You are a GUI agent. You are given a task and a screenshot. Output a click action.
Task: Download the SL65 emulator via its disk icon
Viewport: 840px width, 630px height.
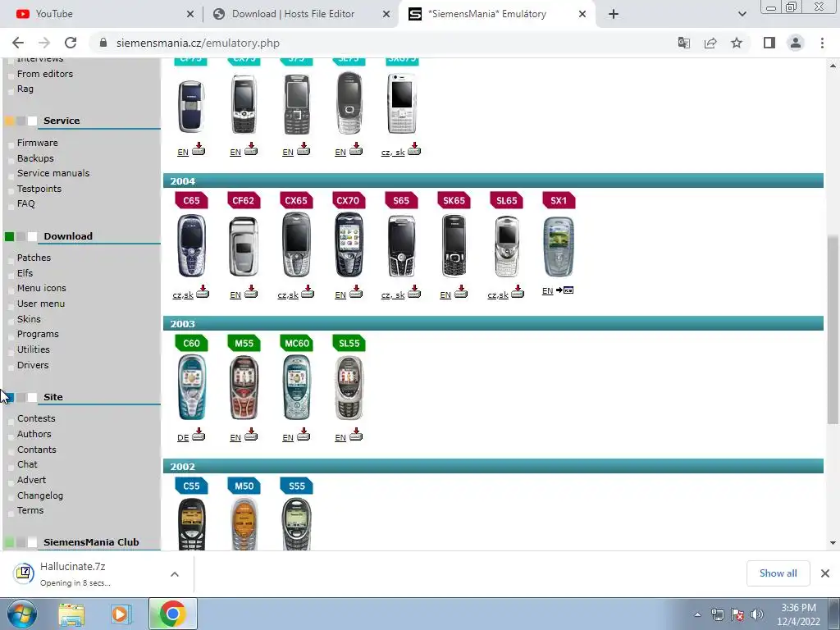(x=518, y=291)
